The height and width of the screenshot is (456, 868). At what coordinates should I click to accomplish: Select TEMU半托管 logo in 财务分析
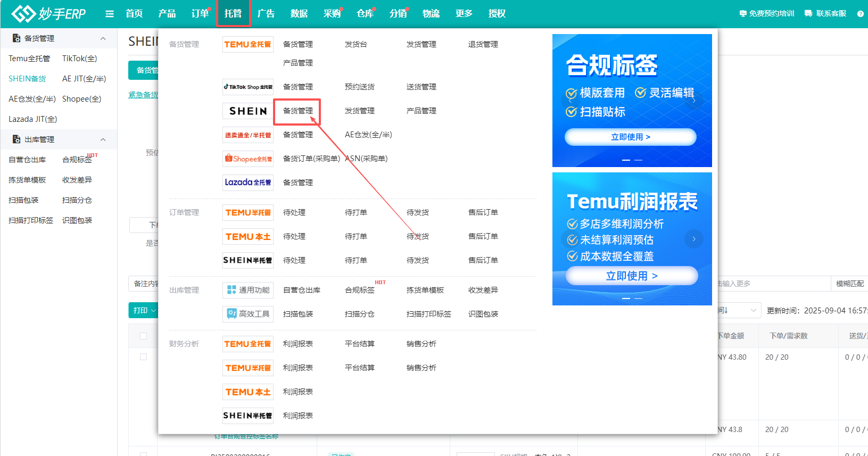[x=248, y=368]
